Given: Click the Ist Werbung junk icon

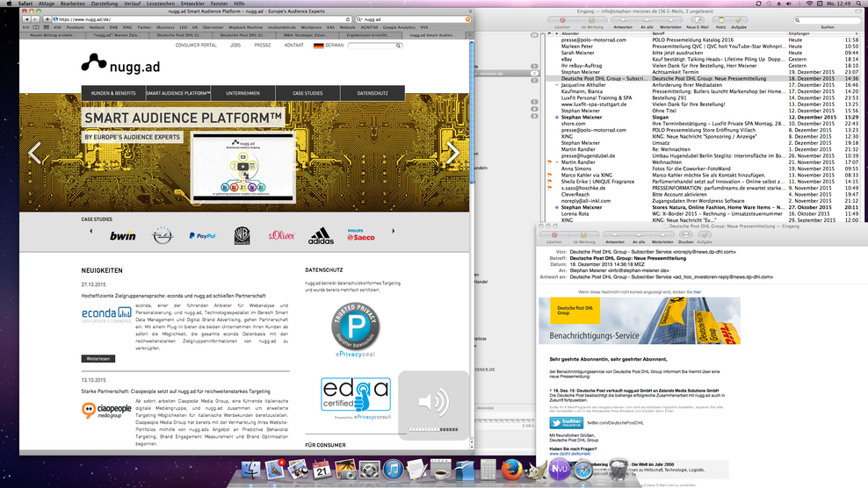Looking at the screenshot, I should (x=592, y=20).
